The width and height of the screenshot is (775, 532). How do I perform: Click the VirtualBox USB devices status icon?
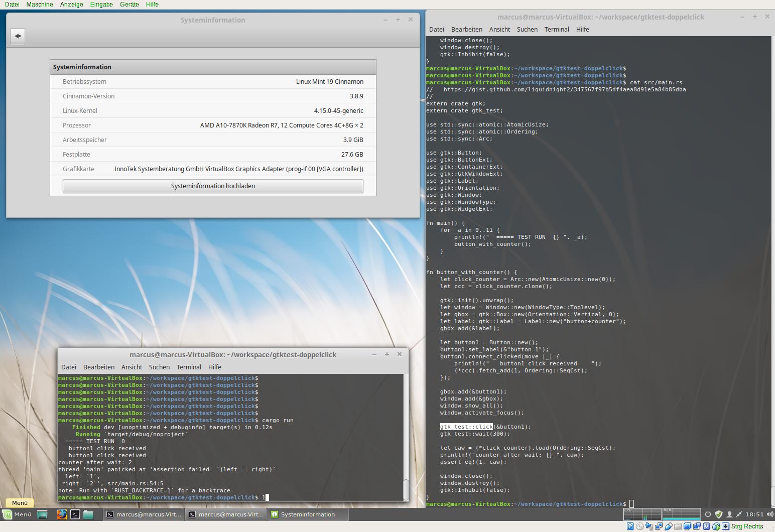[668, 526]
